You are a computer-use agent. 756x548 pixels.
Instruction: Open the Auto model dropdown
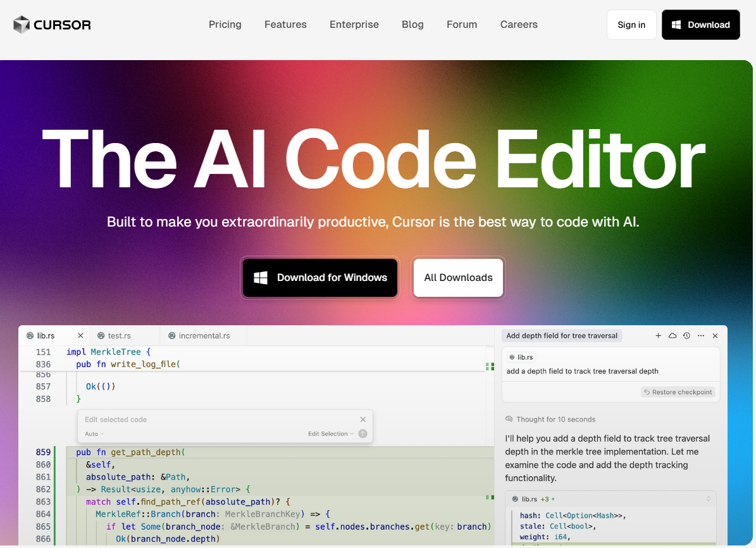pyautogui.click(x=94, y=434)
